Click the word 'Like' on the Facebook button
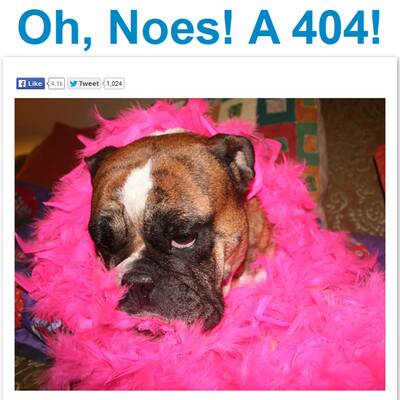This screenshot has width=400, height=400. click(35, 84)
